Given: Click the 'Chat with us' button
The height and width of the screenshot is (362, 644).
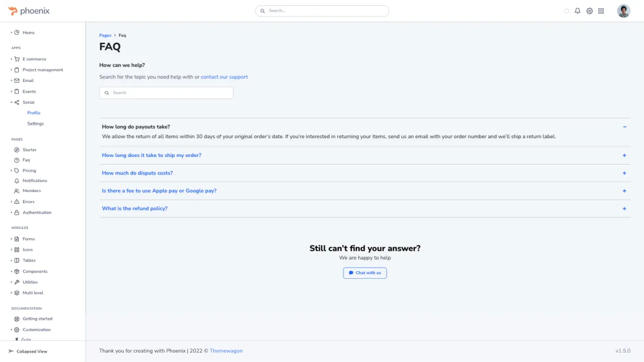Looking at the screenshot, I should click(x=364, y=273).
